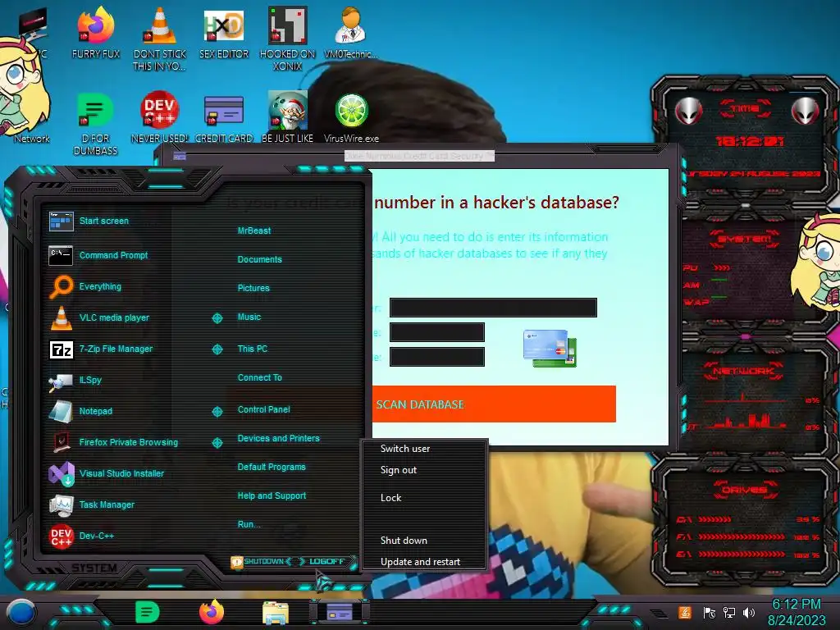Launch VLC media player from start menu

[99, 317]
